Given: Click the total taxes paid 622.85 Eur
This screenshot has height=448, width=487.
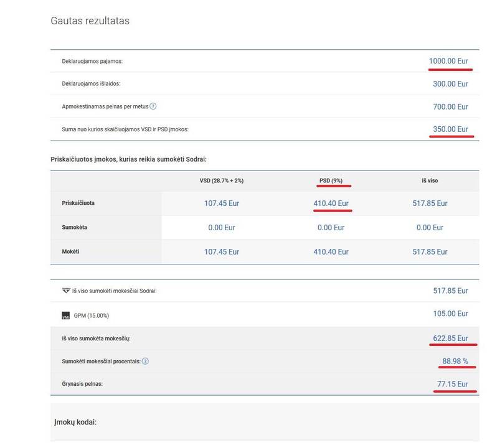Looking at the screenshot, I should point(450,338).
